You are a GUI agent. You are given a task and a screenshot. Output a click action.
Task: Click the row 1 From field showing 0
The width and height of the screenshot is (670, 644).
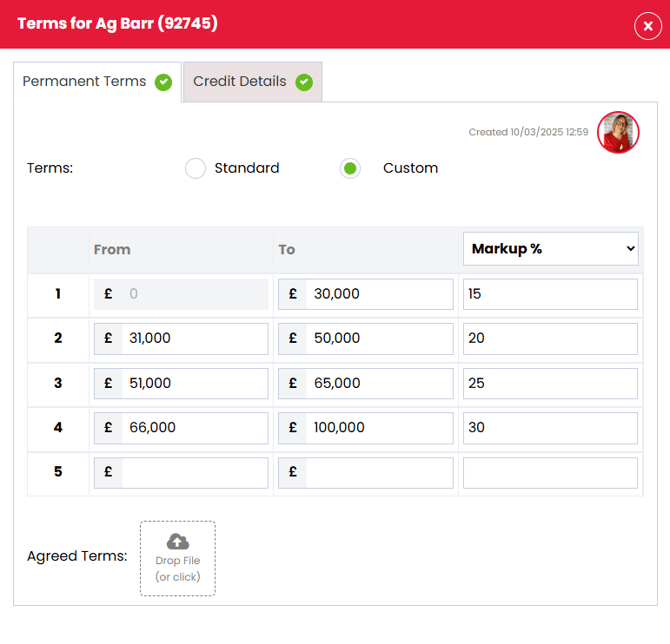pos(181,294)
